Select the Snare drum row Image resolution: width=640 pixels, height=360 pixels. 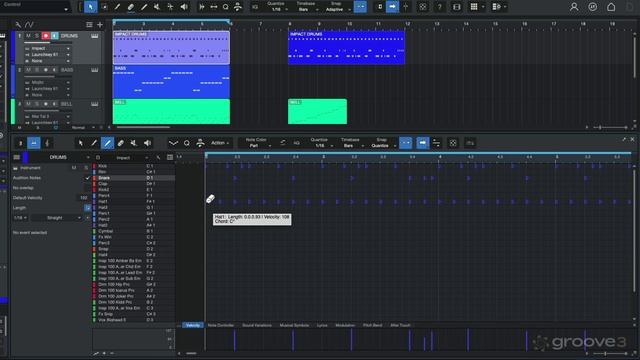(x=133, y=178)
